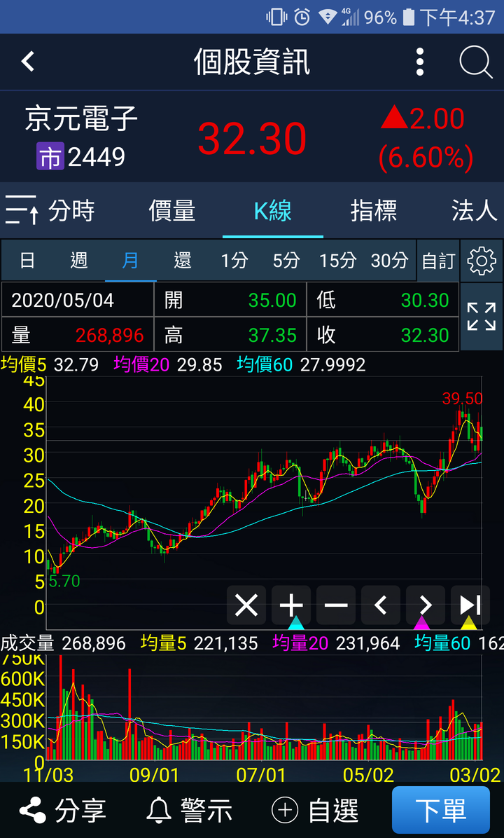Tap open price 35.00
Screen dimensions: 504x838
[272, 301]
